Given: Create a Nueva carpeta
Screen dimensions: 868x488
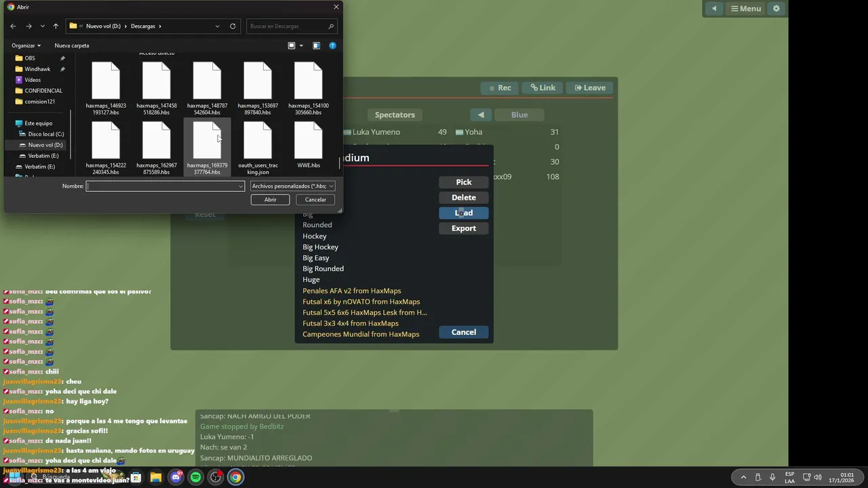Looking at the screenshot, I should tap(72, 45).
